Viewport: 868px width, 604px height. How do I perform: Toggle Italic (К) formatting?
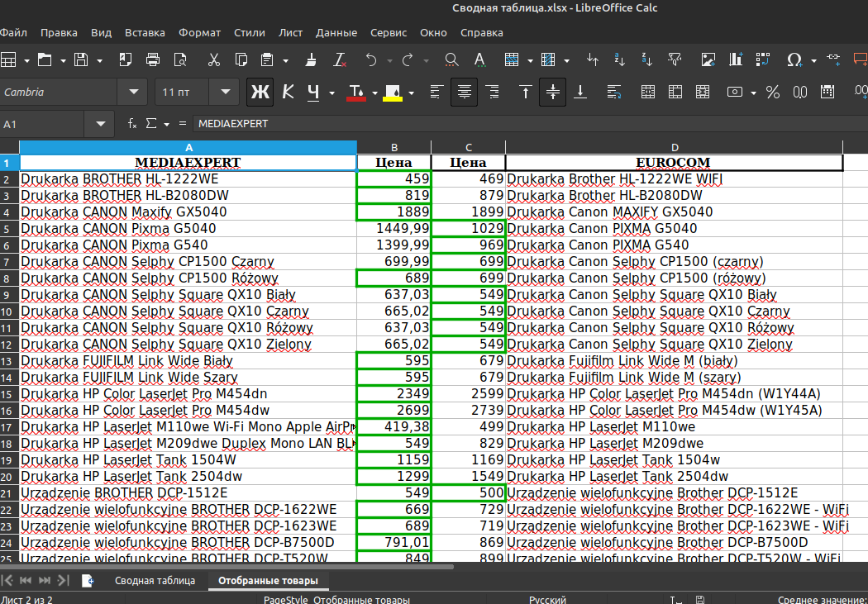pyautogui.click(x=288, y=92)
